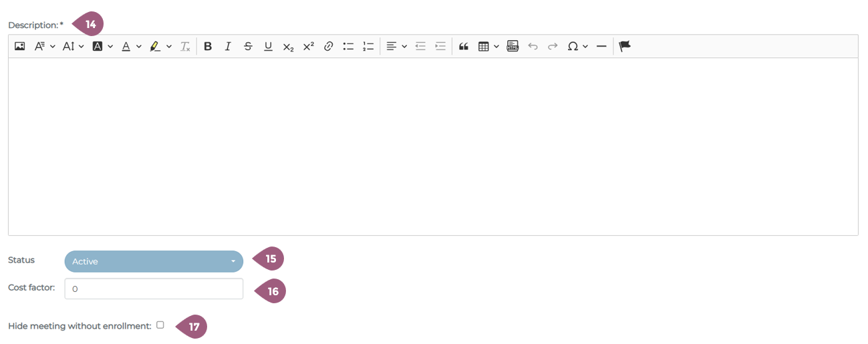Image resolution: width=868 pixels, height=344 pixels.
Task: Expand the text alignment dropdown
Action: [396, 46]
